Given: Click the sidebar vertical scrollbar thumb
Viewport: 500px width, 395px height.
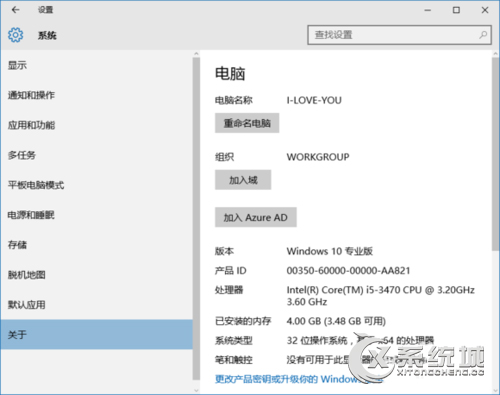Looking at the screenshot, I should [196, 218].
